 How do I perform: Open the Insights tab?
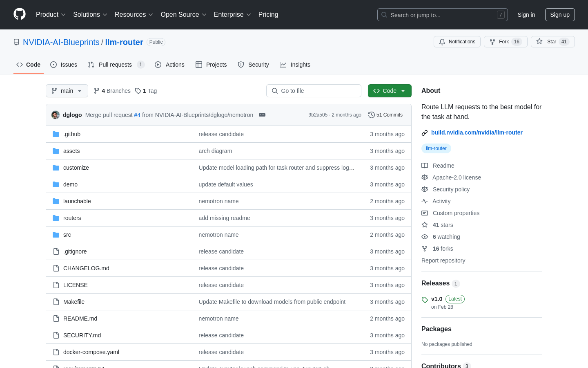point(295,65)
